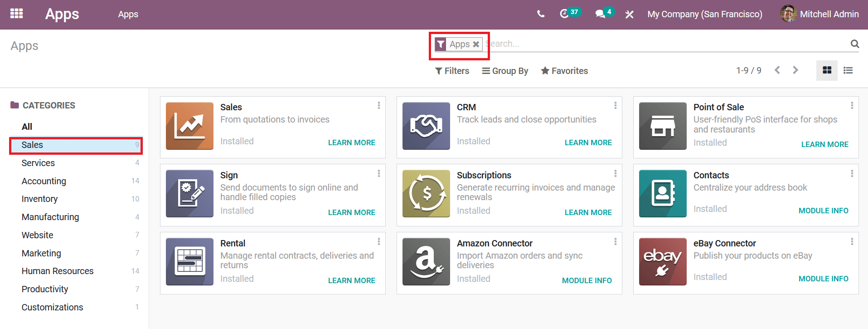Switch to list view
868x329 pixels.
tap(848, 70)
